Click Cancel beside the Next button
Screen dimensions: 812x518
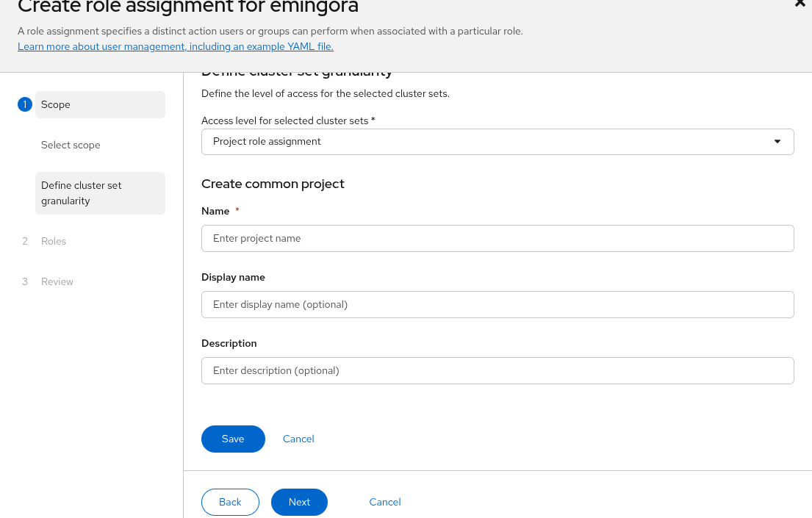click(x=385, y=502)
